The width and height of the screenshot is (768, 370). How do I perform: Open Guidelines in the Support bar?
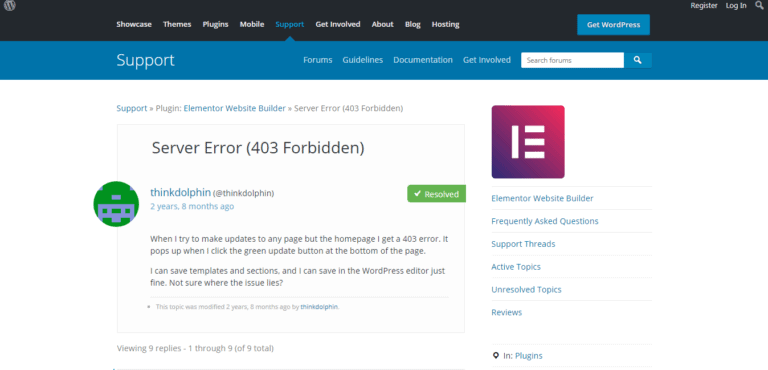pos(362,60)
